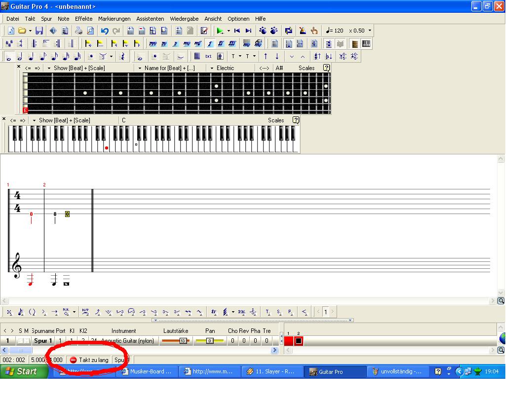Apply ghost note parentheses effect
The width and height of the screenshot is (532, 399).
click(x=32, y=312)
